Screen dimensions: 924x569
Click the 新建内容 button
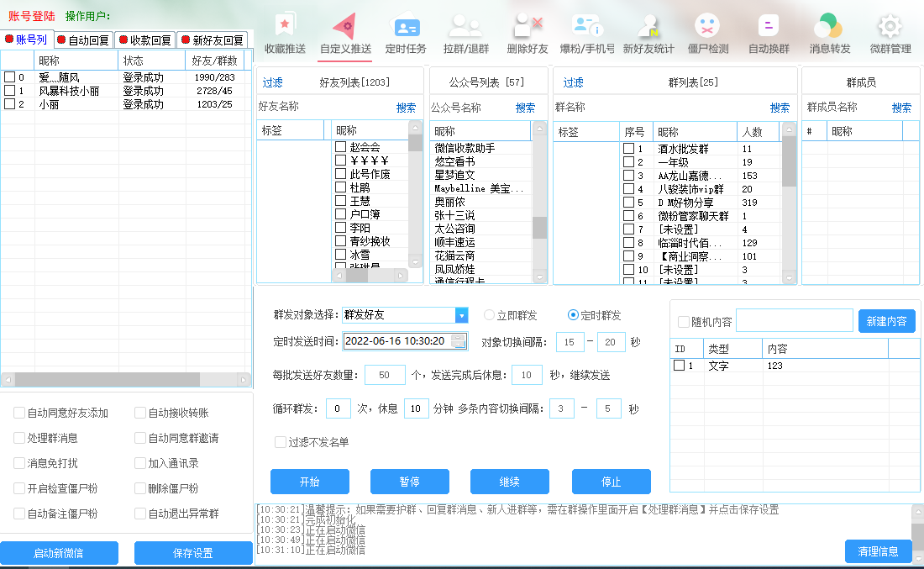click(x=886, y=321)
